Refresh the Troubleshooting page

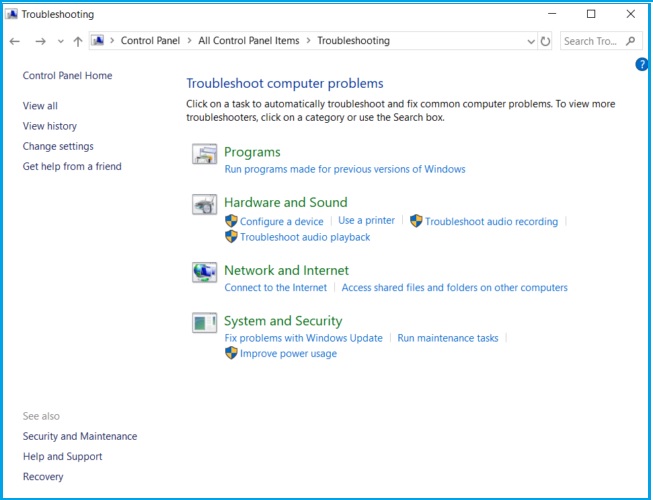pyautogui.click(x=545, y=41)
